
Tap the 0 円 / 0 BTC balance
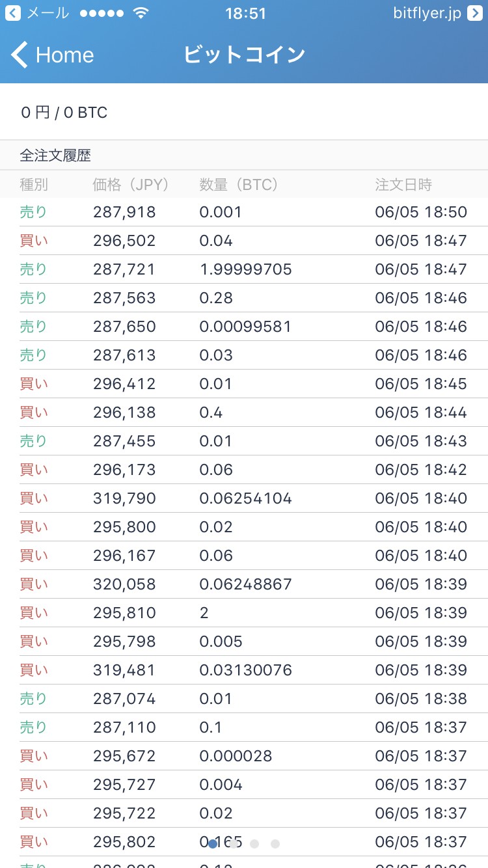pos(64,113)
